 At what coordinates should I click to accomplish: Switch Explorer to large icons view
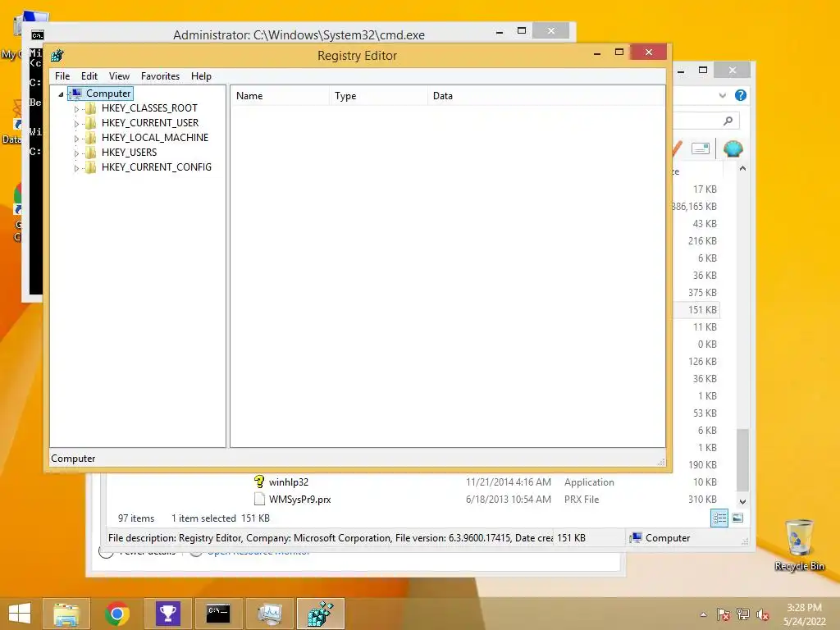tap(737, 518)
